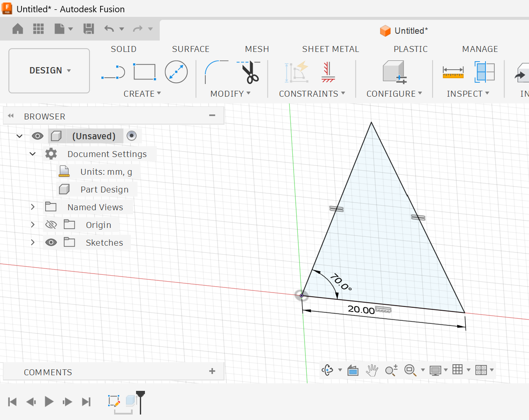529x420 pixels.
Task: Open the INSPECT dropdown menu
Action: tap(468, 94)
